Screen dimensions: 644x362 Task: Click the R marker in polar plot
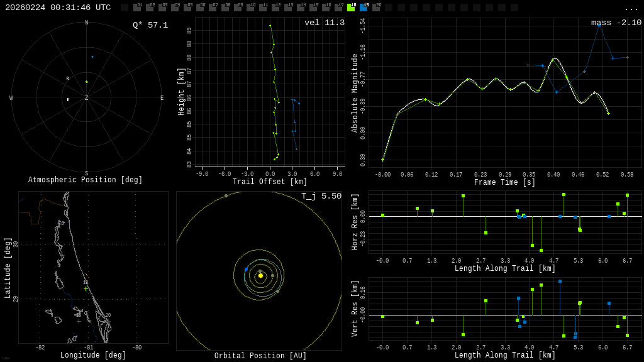coord(68,79)
